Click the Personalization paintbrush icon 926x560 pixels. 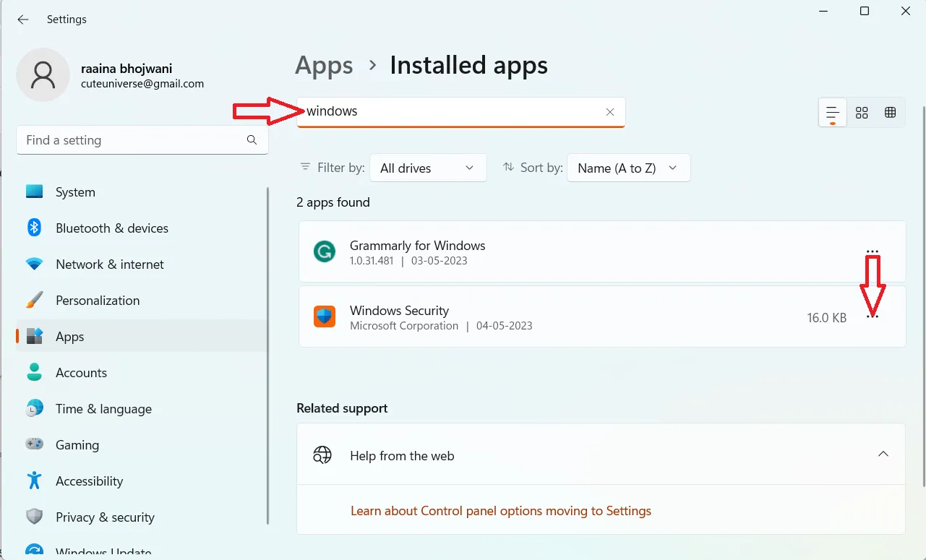[34, 300]
